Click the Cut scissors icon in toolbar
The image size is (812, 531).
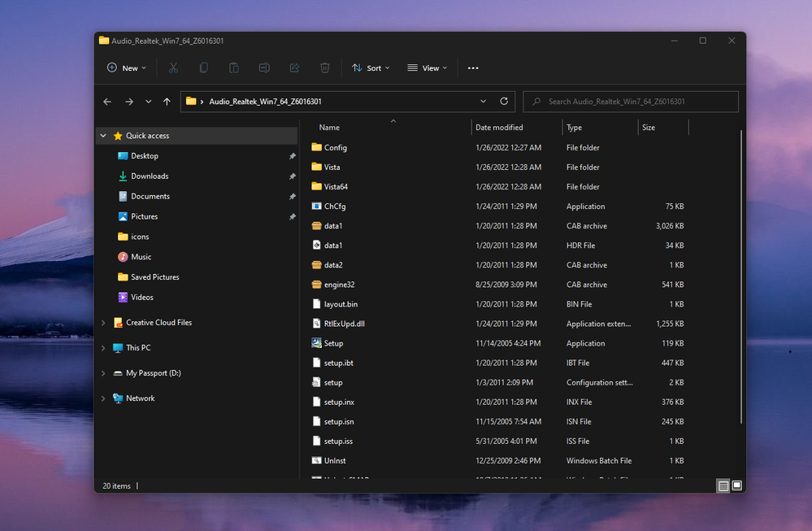pos(173,67)
